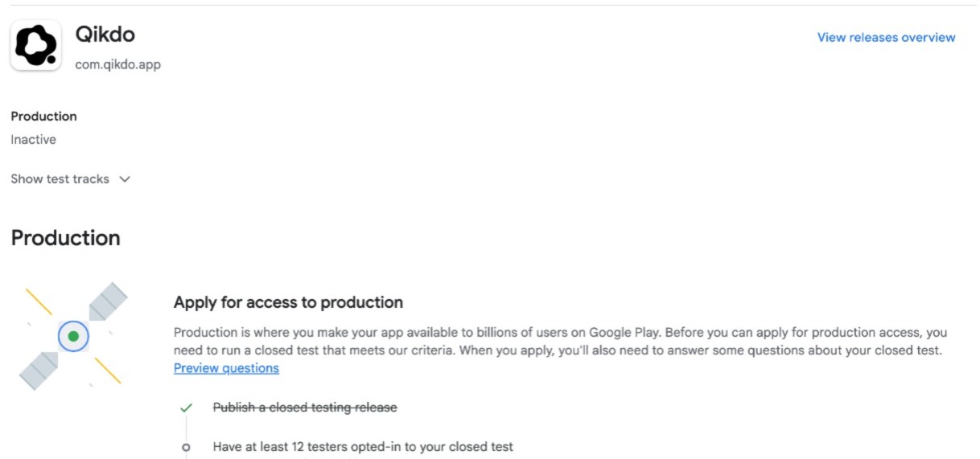Click the Inactive status text
This screenshot has height=459, width=980.
pos(34,140)
